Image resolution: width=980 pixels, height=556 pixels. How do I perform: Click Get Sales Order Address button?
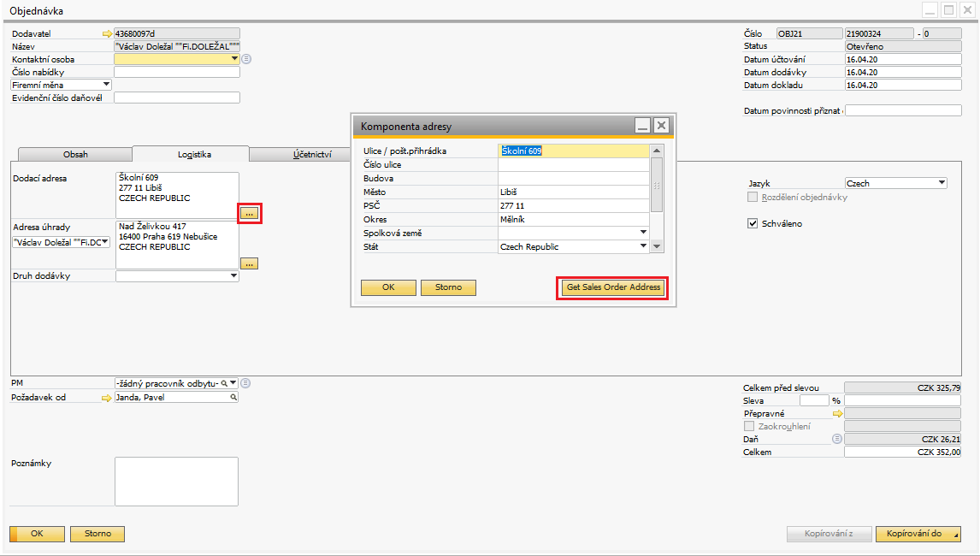pos(613,287)
